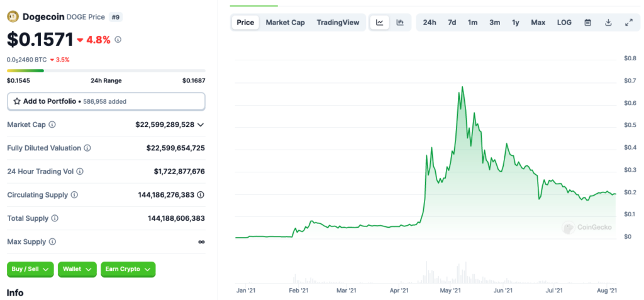Switch to the Market Cap tab
644x300 pixels.
point(285,23)
